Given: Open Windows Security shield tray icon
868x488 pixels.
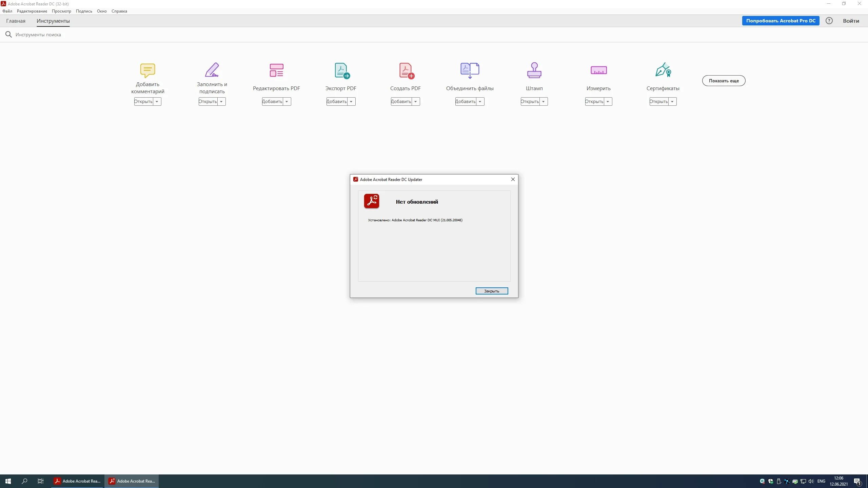Looking at the screenshot, I should click(771, 481).
